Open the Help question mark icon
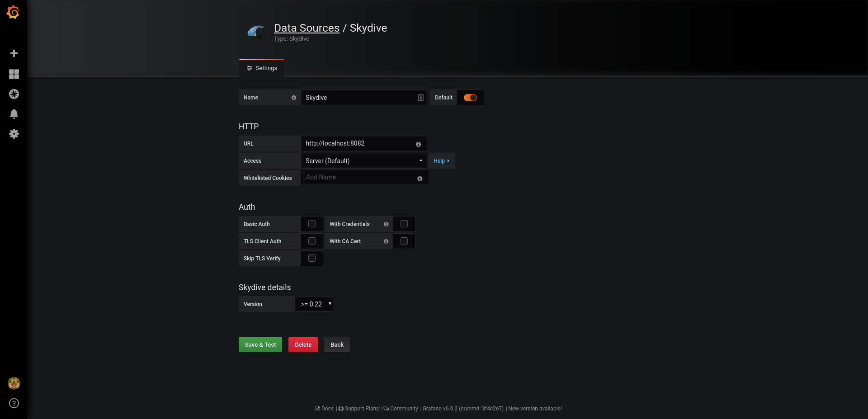 click(14, 403)
